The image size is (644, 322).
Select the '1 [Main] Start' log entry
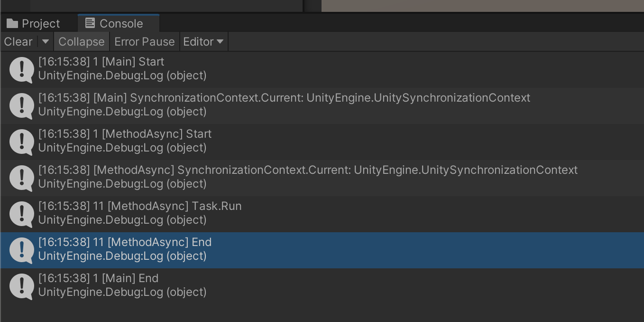coord(322,69)
